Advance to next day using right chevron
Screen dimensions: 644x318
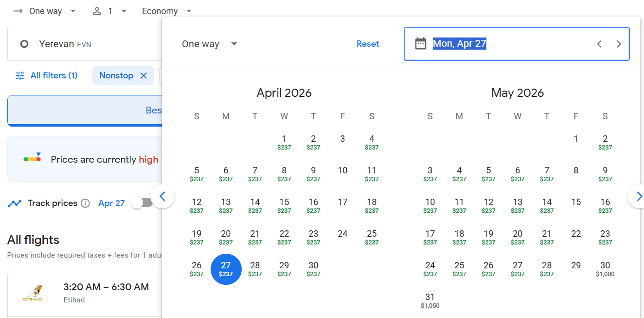619,44
